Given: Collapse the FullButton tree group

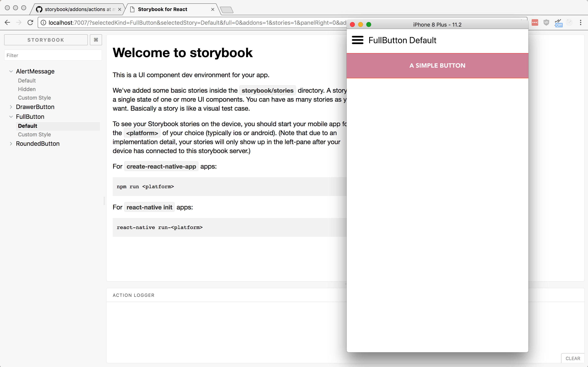Looking at the screenshot, I should (11, 117).
